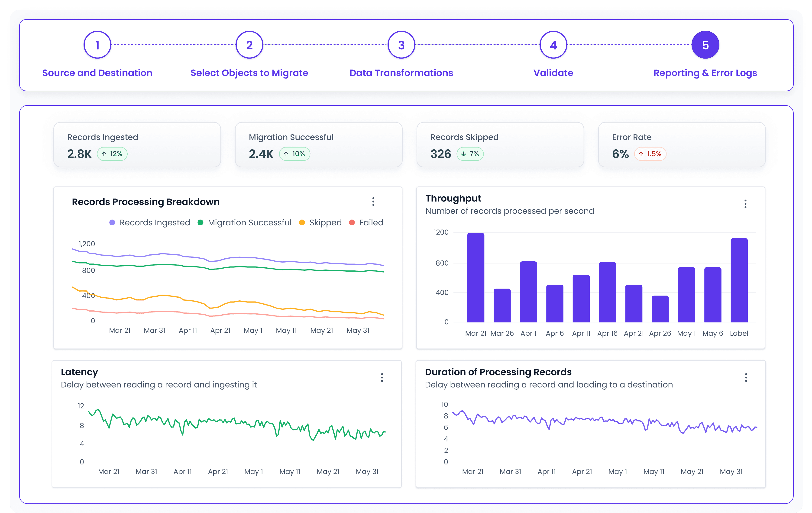This screenshot has height=513, width=812.
Task: Click active step 5 circle
Action: [705, 45]
